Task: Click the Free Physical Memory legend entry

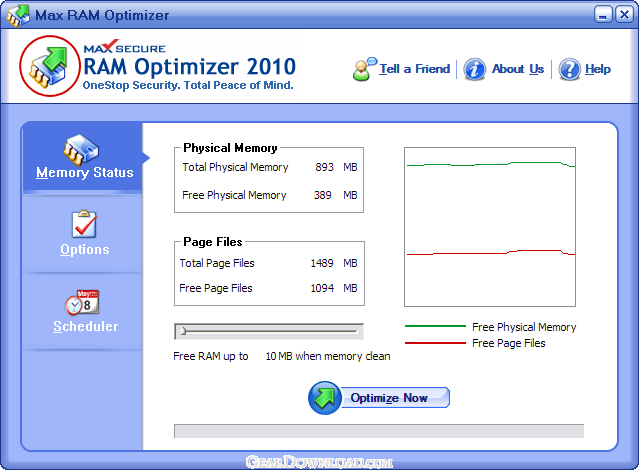Action: [491, 327]
